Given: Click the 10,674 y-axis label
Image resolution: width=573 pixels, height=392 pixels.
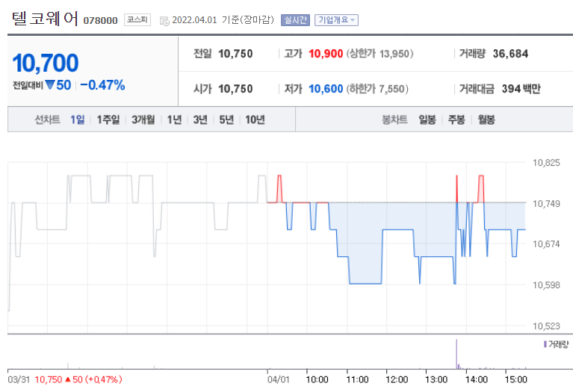Looking at the screenshot, I should pos(546,244).
